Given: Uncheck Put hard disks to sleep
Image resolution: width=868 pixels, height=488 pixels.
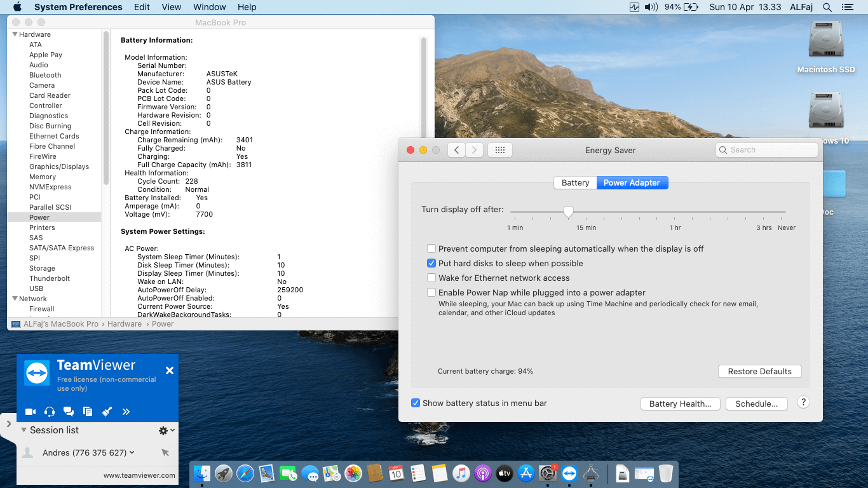Looking at the screenshot, I should pos(432,264).
